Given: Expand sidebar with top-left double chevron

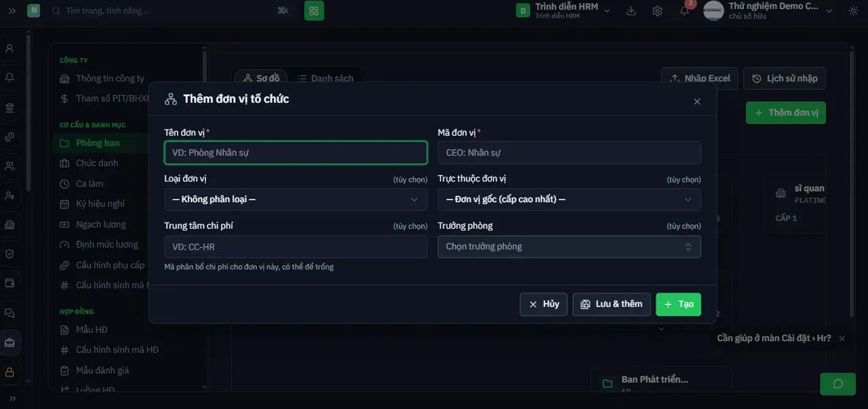Looking at the screenshot, I should pyautogui.click(x=12, y=11).
